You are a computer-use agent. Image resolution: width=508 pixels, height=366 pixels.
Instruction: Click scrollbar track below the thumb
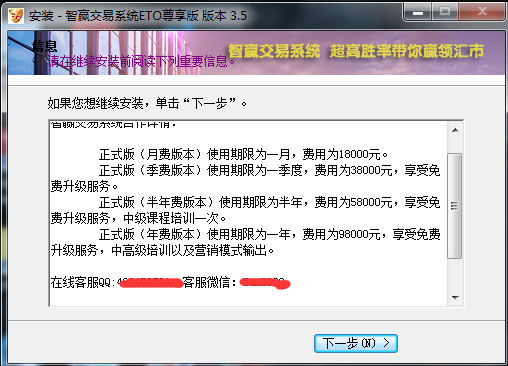[455, 274]
